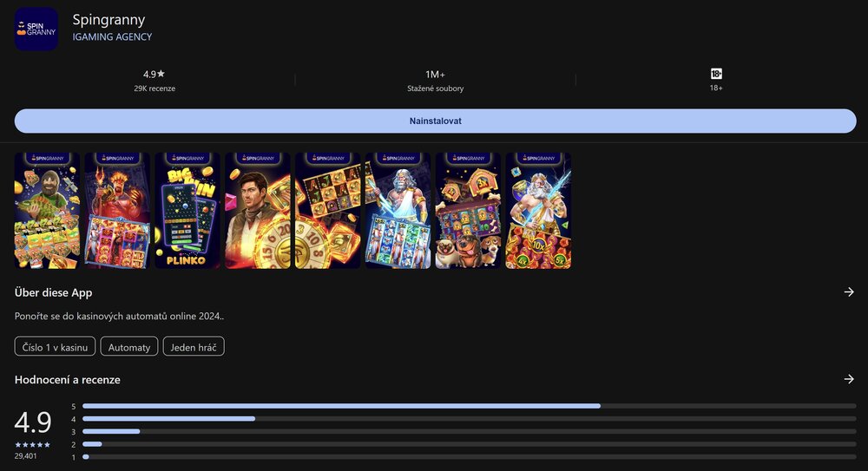Expand the Über diese App arrow
The width and height of the screenshot is (868, 471).
tap(849, 291)
